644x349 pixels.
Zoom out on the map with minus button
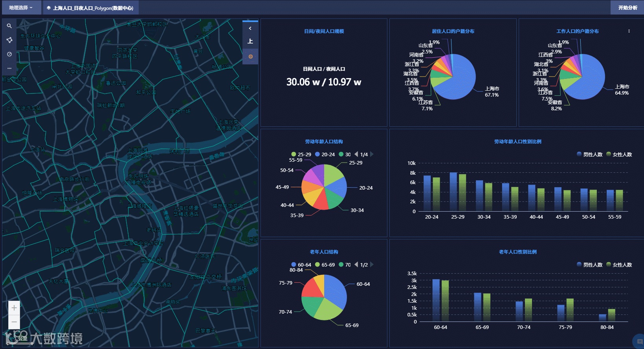[14, 322]
